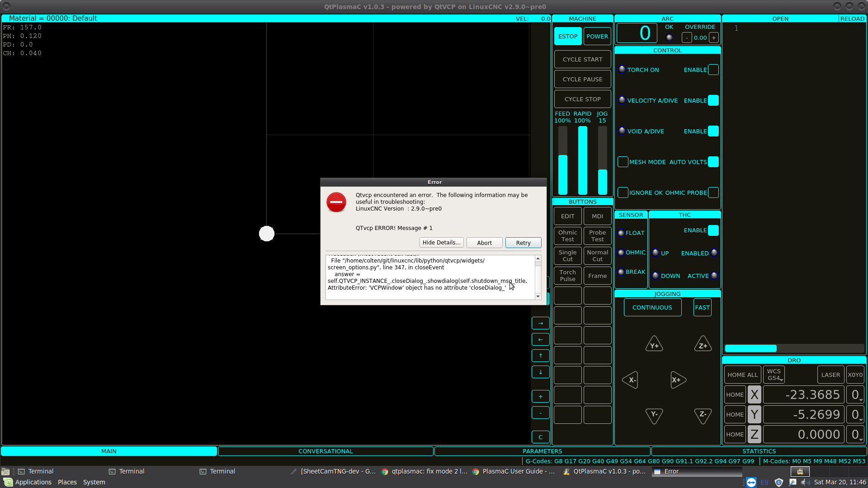Click Retry in Error dialog
Screen dimensions: 868x488
click(x=524, y=243)
